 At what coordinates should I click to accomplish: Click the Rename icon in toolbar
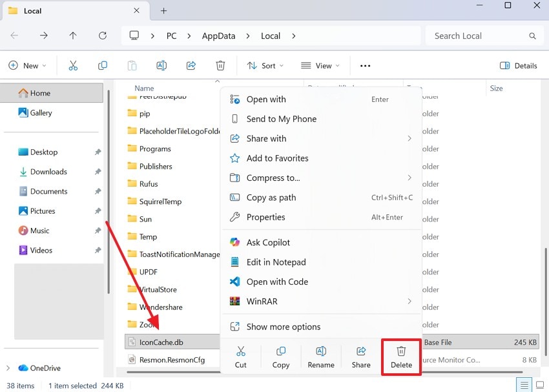point(161,65)
